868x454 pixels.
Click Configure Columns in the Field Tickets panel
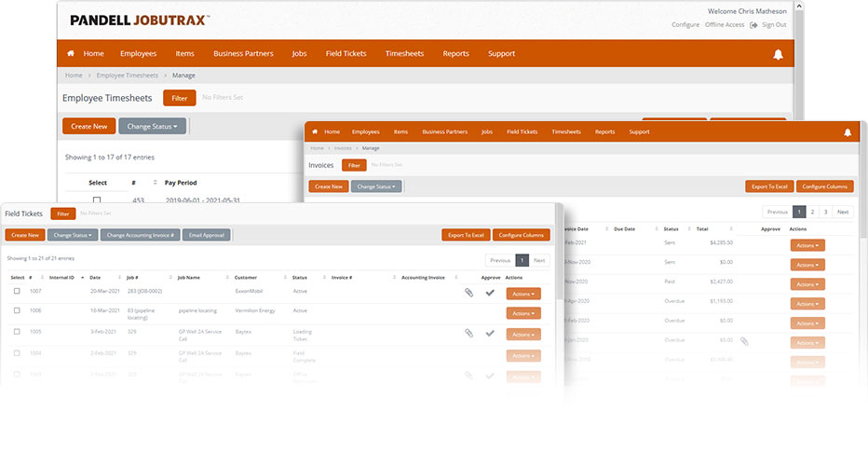(521, 235)
